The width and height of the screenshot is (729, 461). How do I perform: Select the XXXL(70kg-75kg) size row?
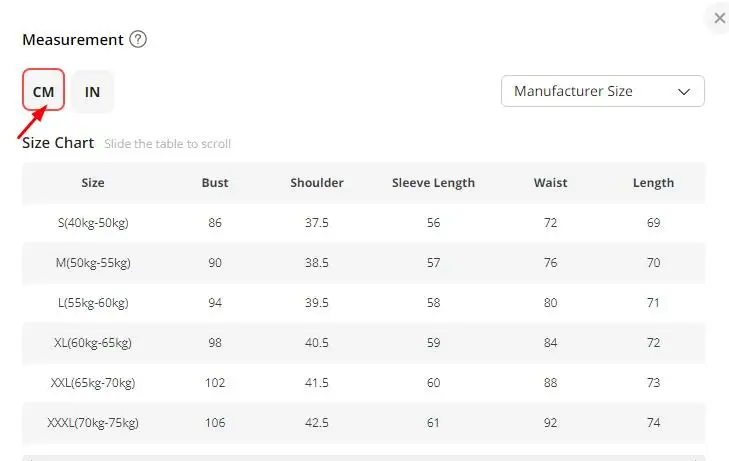coord(93,423)
